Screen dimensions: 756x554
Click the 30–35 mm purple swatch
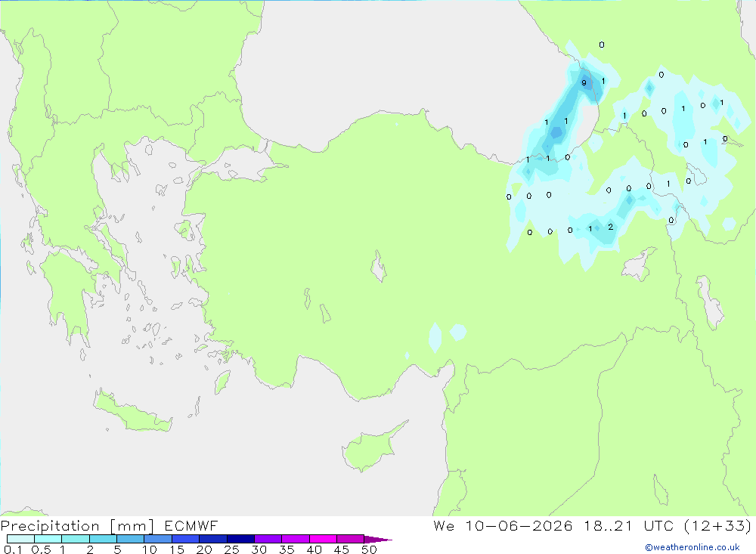pyautogui.click(x=268, y=539)
